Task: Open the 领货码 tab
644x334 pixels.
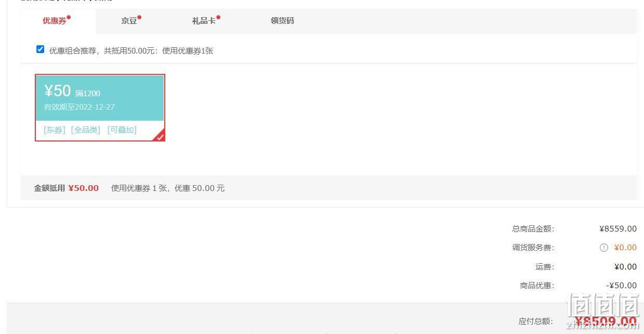Action: pos(282,21)
